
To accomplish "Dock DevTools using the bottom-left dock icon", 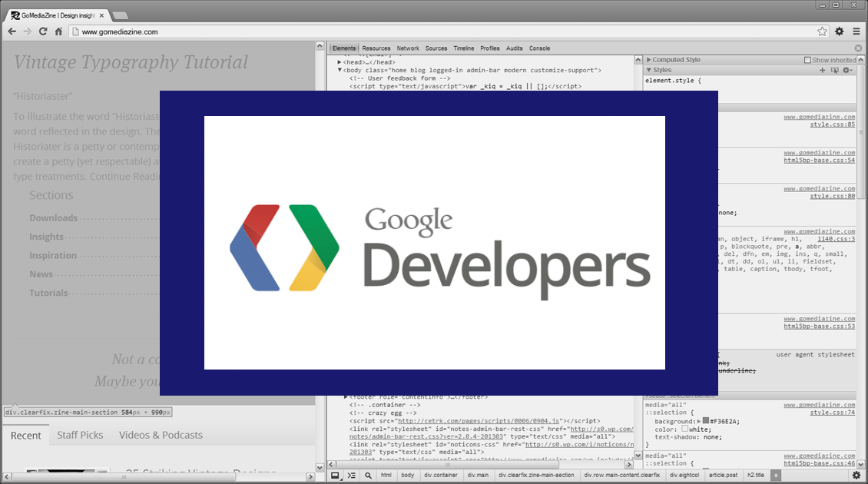I will [335, 476].
